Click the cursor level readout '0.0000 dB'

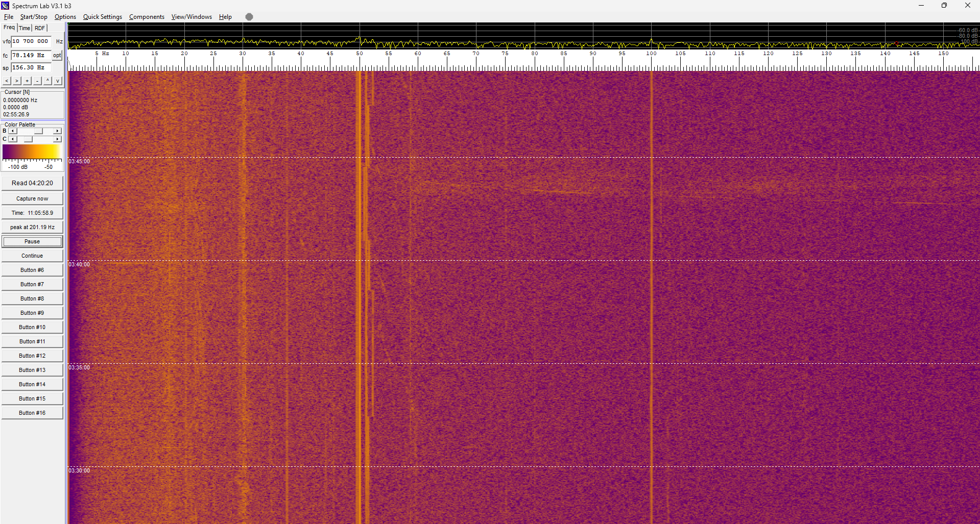point(16,107)
